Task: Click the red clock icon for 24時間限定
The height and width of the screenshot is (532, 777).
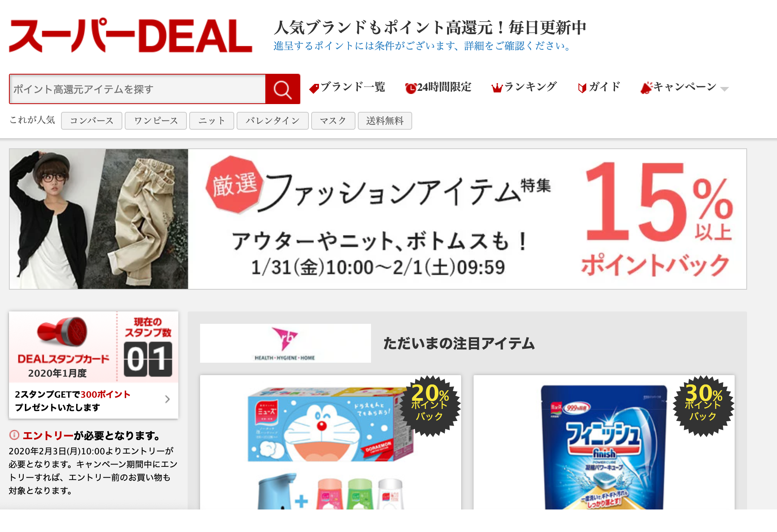Action: coord(410,88)
